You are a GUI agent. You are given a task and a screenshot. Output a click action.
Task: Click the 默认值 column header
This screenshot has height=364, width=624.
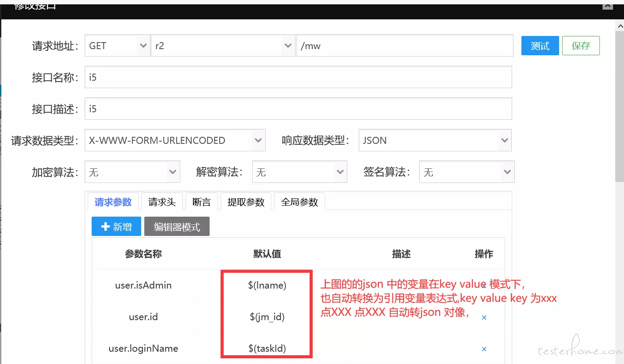tap(267, 253)
